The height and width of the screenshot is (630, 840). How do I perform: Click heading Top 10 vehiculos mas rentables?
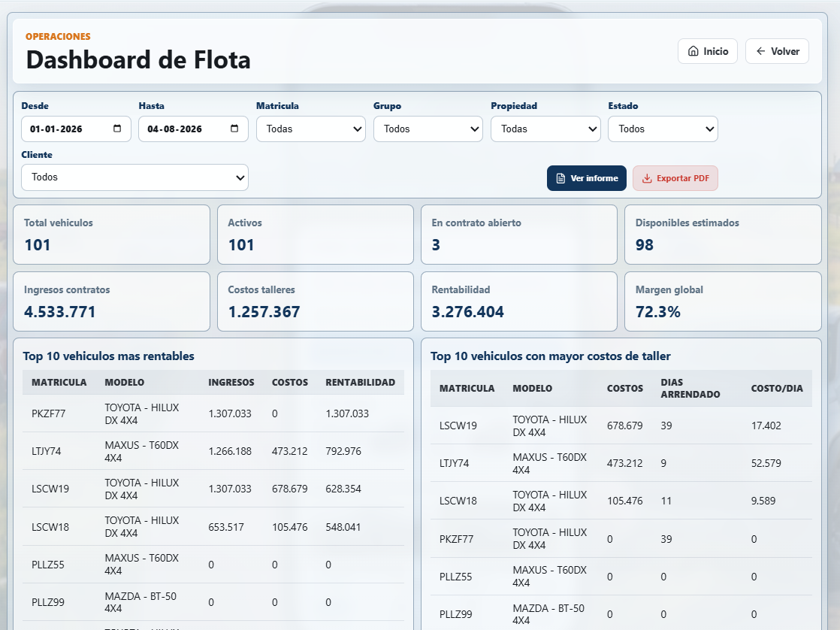109,356
